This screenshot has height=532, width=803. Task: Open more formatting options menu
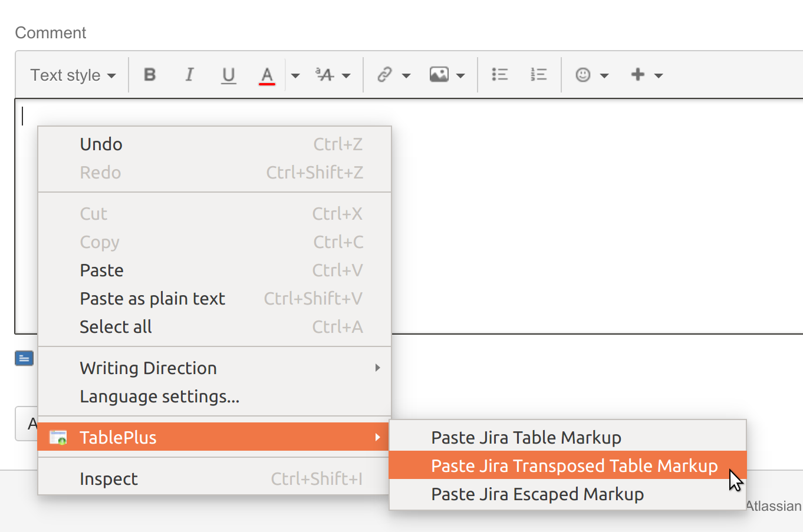click(333, 75)
